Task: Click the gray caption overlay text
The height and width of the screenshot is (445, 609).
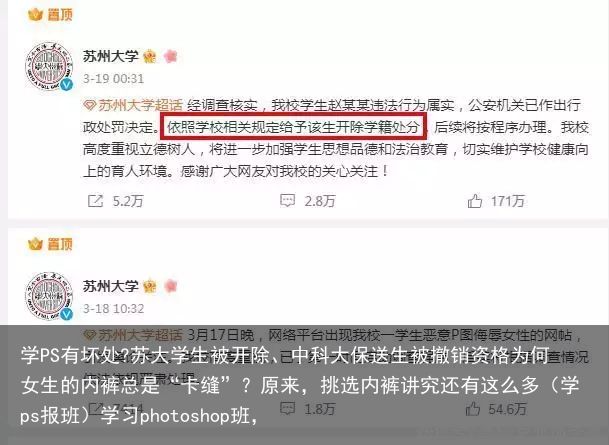Action: coord(300,385)
